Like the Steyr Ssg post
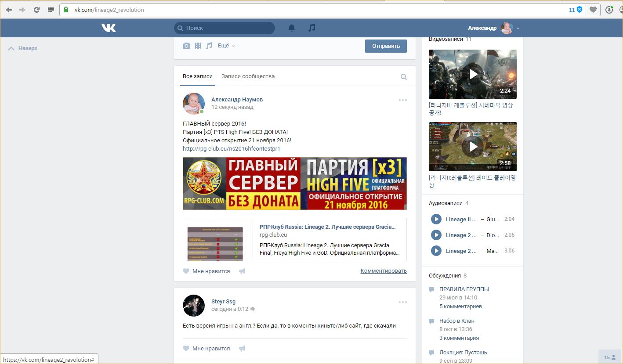 (206, 349)
